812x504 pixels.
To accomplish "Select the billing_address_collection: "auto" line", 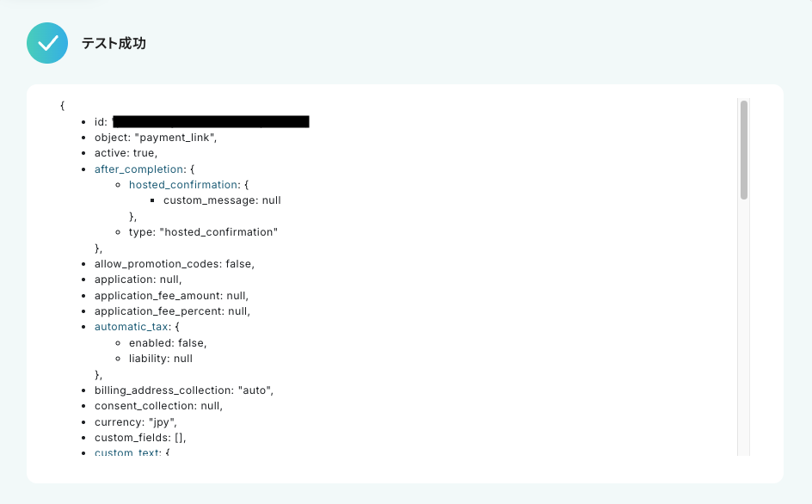I will pos(184,390).
